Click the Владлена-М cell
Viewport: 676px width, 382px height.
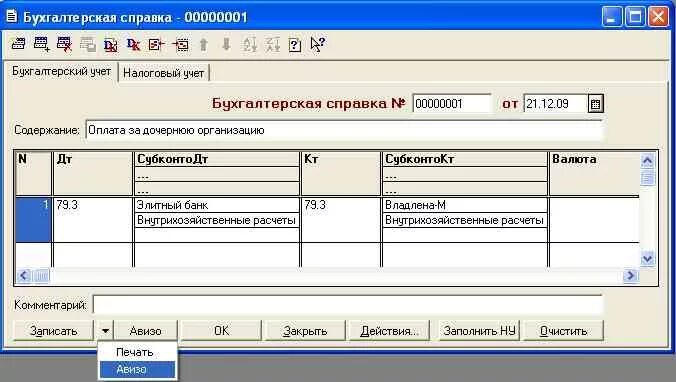tap(464, 205)
